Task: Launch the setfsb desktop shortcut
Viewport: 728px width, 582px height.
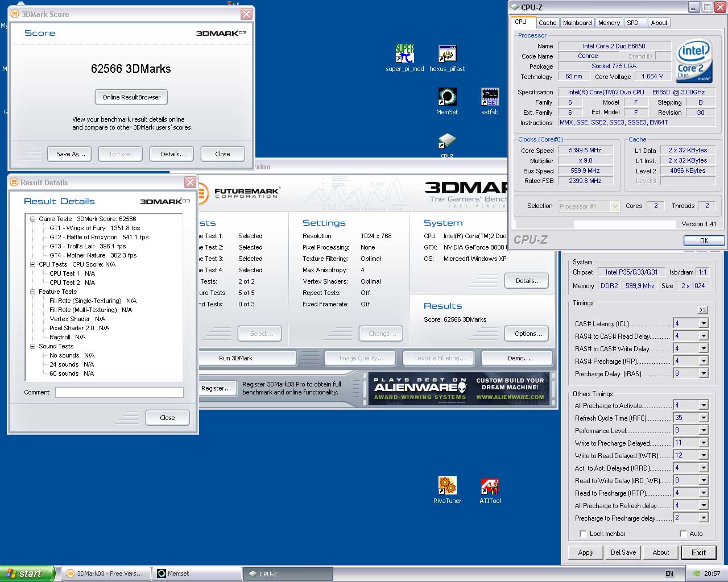Action: [490, 101]
